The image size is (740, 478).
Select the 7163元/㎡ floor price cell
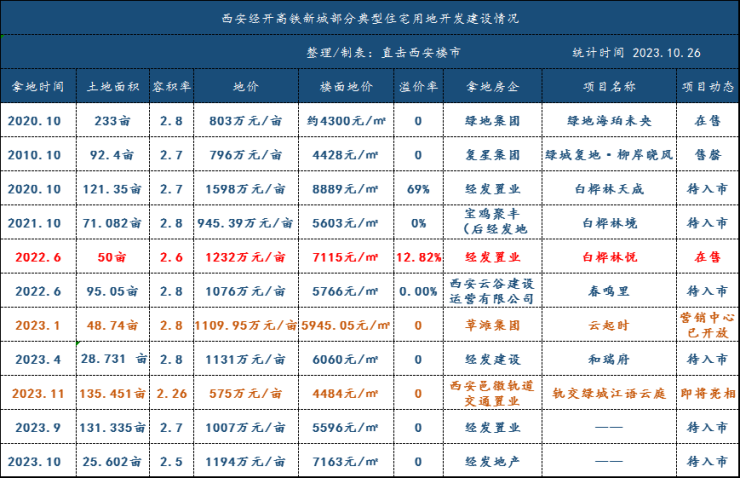[x=346, y=461]
